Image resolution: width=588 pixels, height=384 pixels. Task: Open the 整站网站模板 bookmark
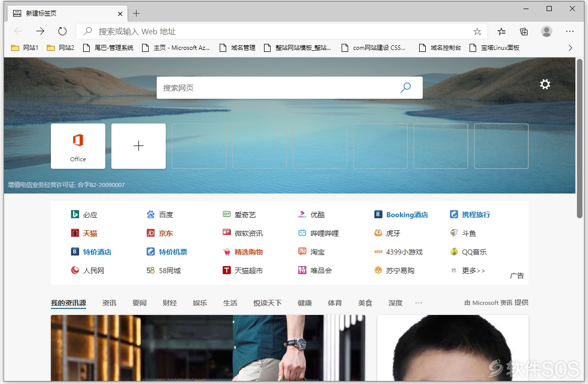(298, 48)
